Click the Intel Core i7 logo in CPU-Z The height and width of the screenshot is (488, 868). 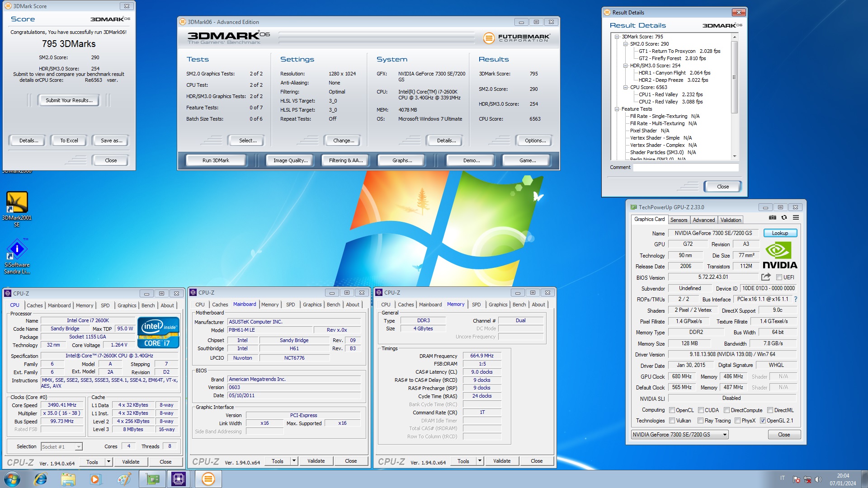(159, 333)
